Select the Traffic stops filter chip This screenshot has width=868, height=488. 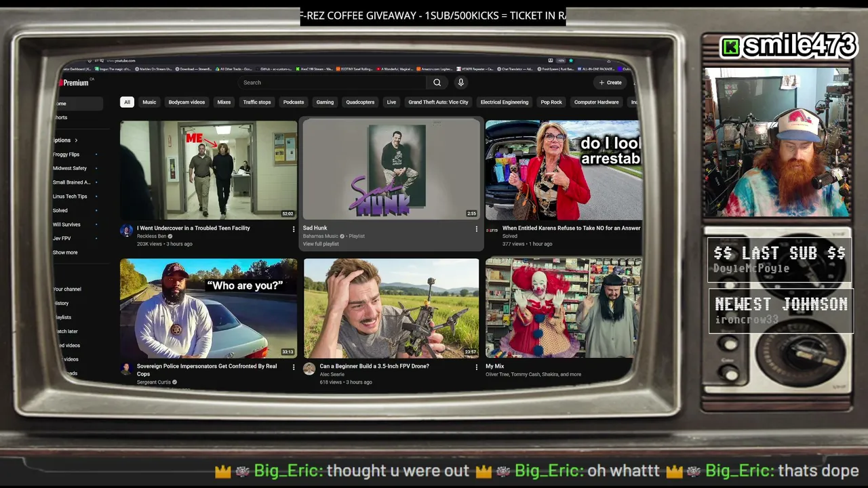point(257,102)
